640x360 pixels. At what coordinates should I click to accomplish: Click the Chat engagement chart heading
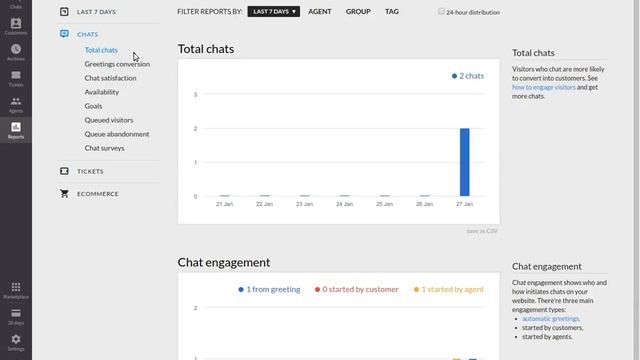tap(224, 262)
